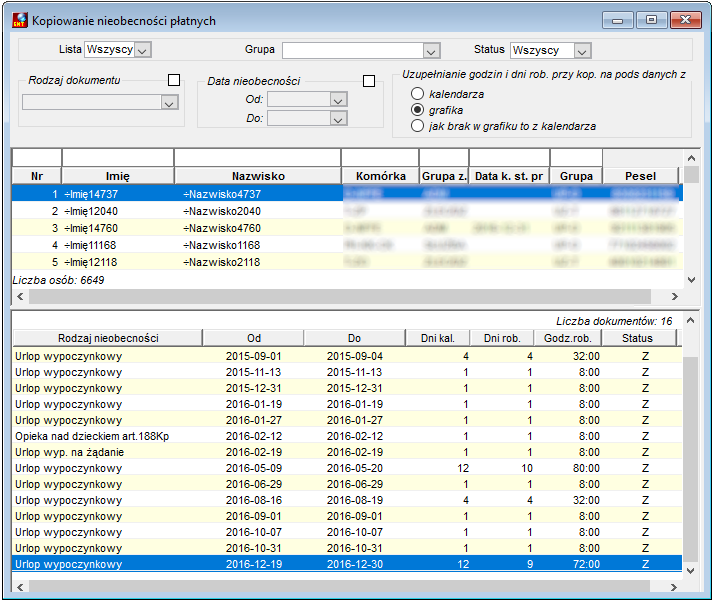
Task: Select the grafika radio option
Action: [417, 110]
